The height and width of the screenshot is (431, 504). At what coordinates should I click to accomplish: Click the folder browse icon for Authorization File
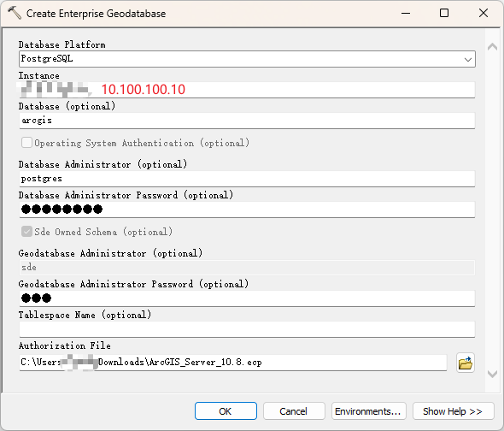tap(465, 363)
